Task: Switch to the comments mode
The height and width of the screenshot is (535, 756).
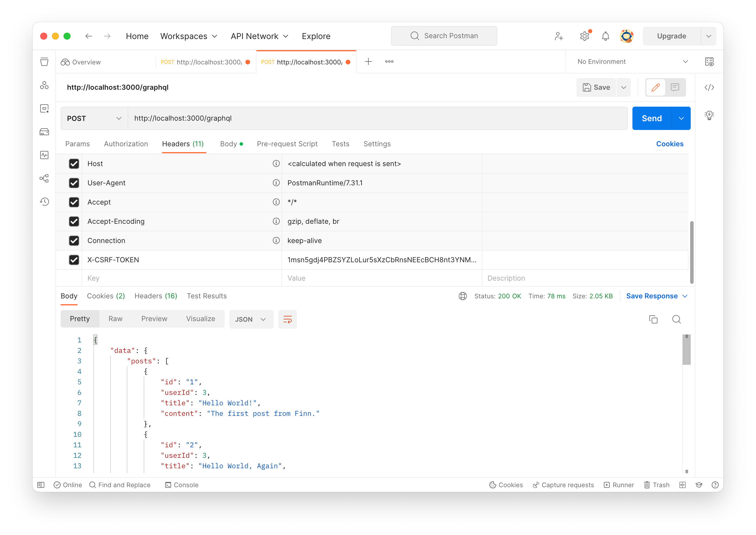Action: pyautogui.click(x=675, y=87)
